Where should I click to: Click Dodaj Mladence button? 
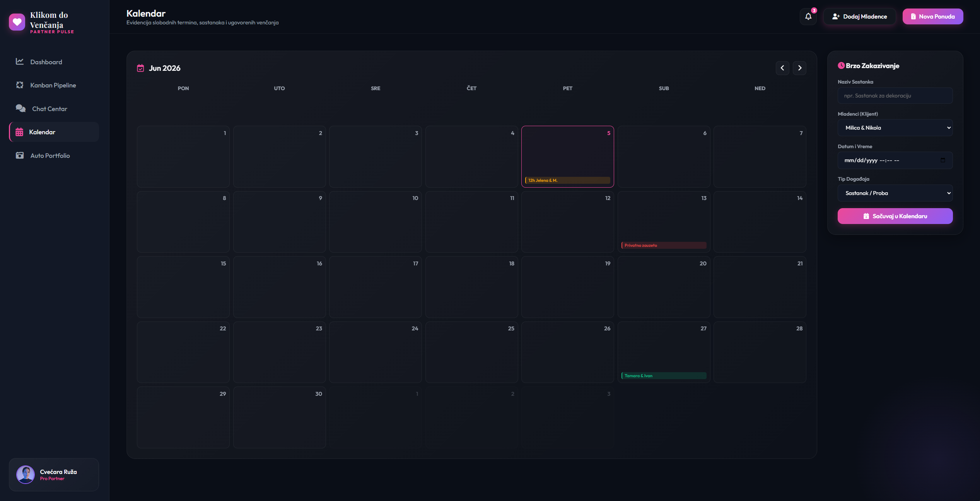[859, 17]
